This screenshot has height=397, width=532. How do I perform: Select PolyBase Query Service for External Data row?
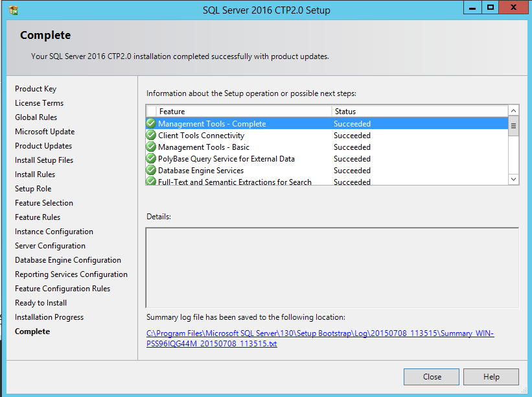(327, 158)
